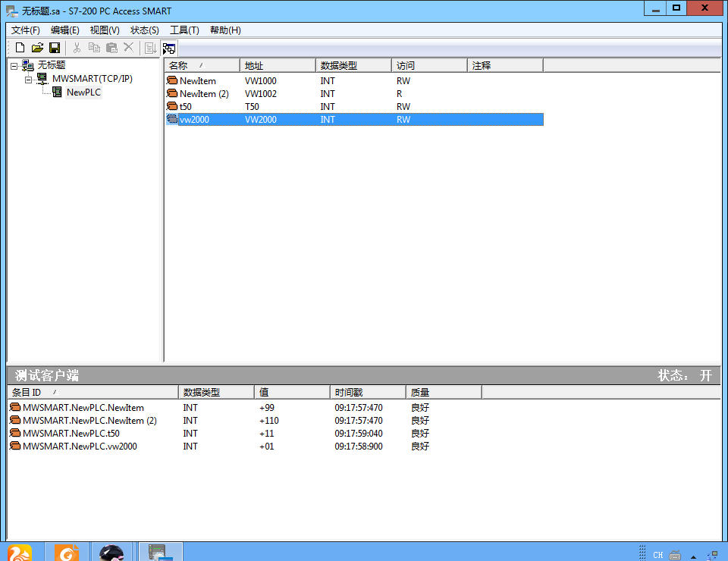Select NewPLC in the project tree
This screenshot has width=728, height=561.
click(x=83, y=92)
